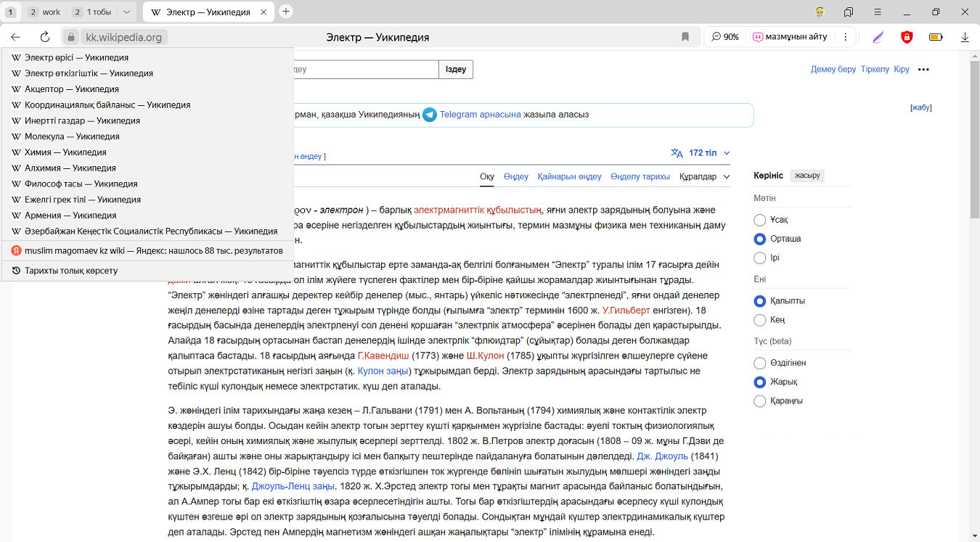Click the purple feather extension icon

[x=878, y=37]
